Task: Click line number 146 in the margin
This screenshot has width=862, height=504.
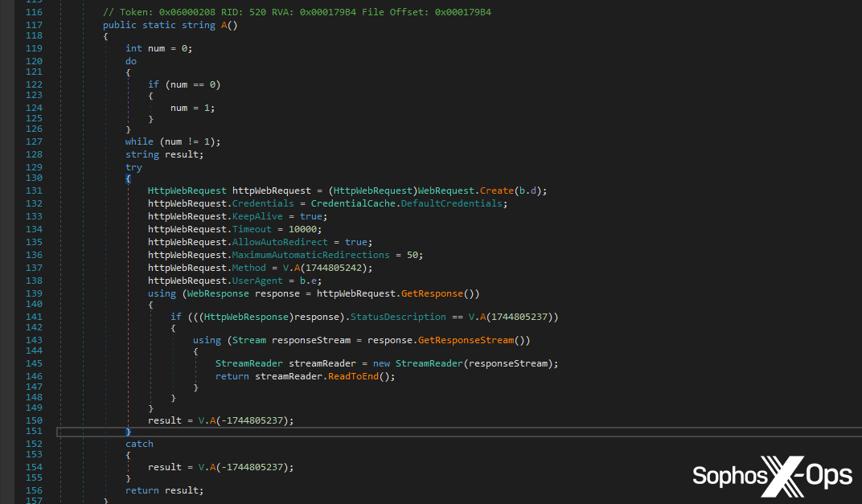Action: pyautogui.click(x=33, y=376)
